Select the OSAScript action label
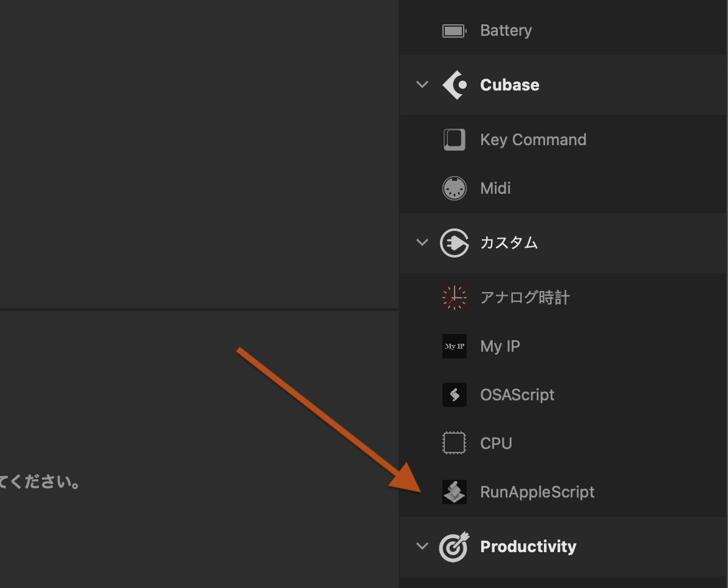This screenshot has width=728, height=588. 517,395
